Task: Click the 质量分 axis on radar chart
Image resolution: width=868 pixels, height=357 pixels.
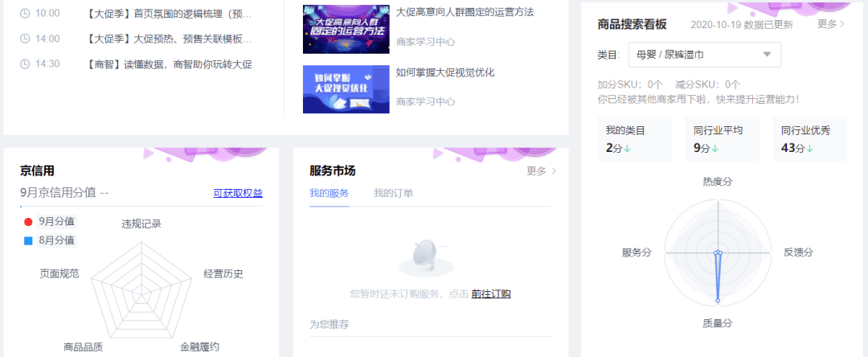Action: pos(717,322)
